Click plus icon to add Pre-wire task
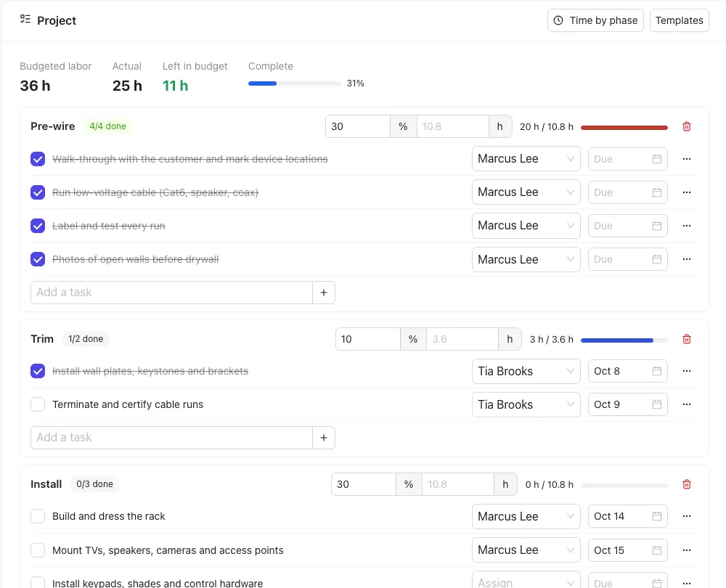The image size is (726, 588). pos(324,293)
